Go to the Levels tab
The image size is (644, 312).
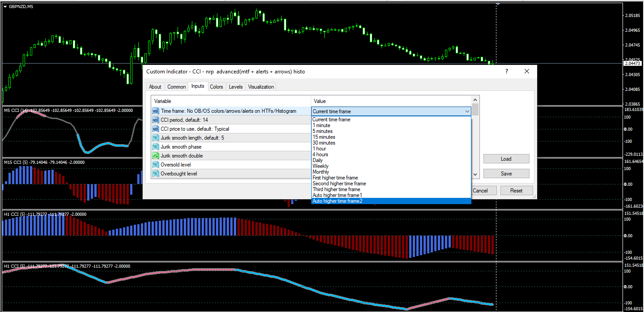click(236, 87)
